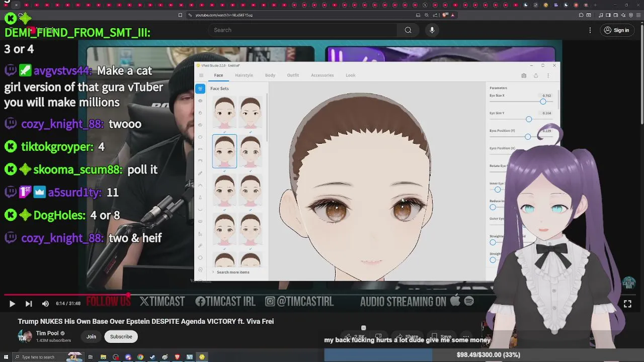Screen dimensions: 644x362
Task: Skip to the next video
Action: click(x=29, y=304)
